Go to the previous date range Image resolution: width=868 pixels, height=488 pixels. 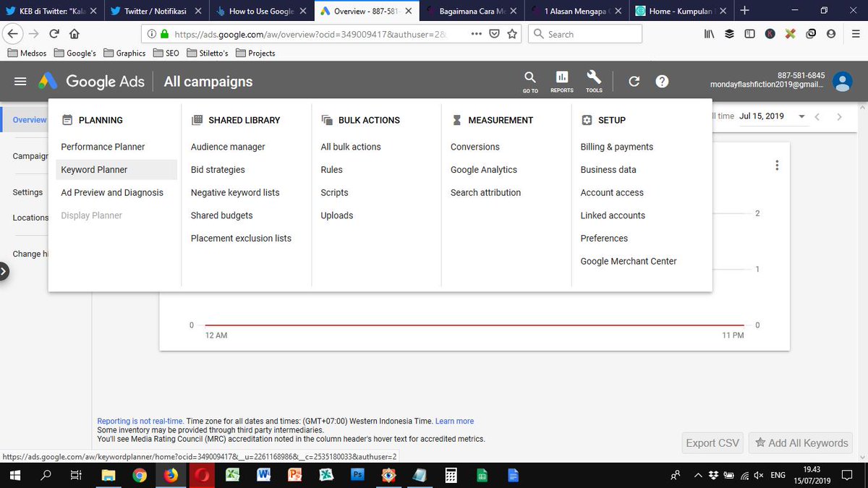click(817, 116)
